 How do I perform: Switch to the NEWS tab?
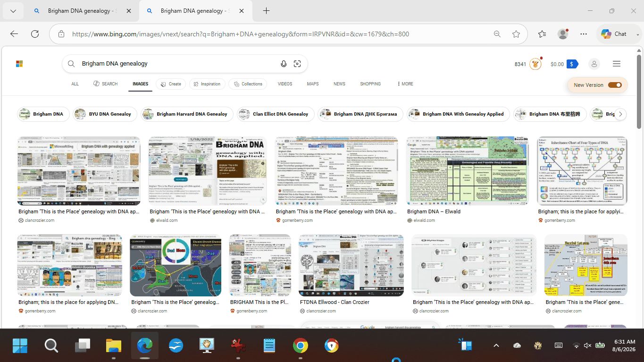coord(339,84)
